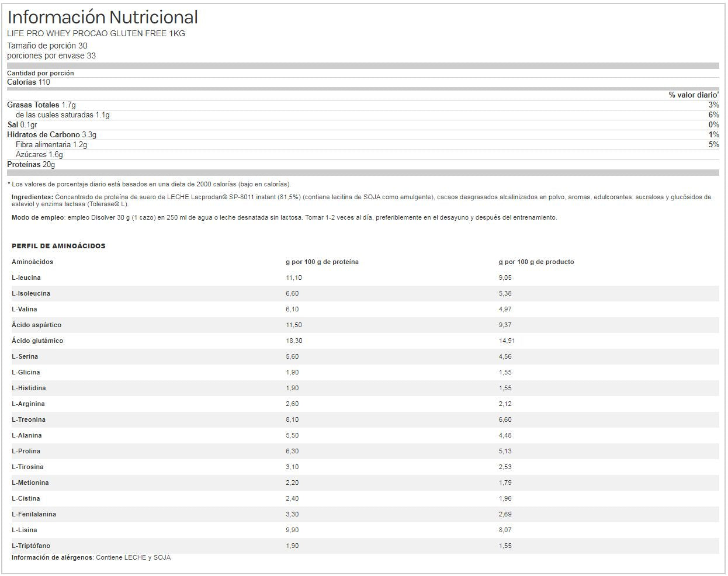Click 'Información de alérgenos' label
Viewport: 728px width, 576px height.
point(53,557)
